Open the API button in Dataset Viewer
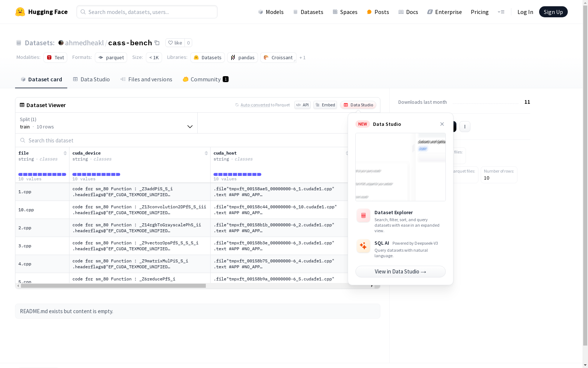 (302, 105)
